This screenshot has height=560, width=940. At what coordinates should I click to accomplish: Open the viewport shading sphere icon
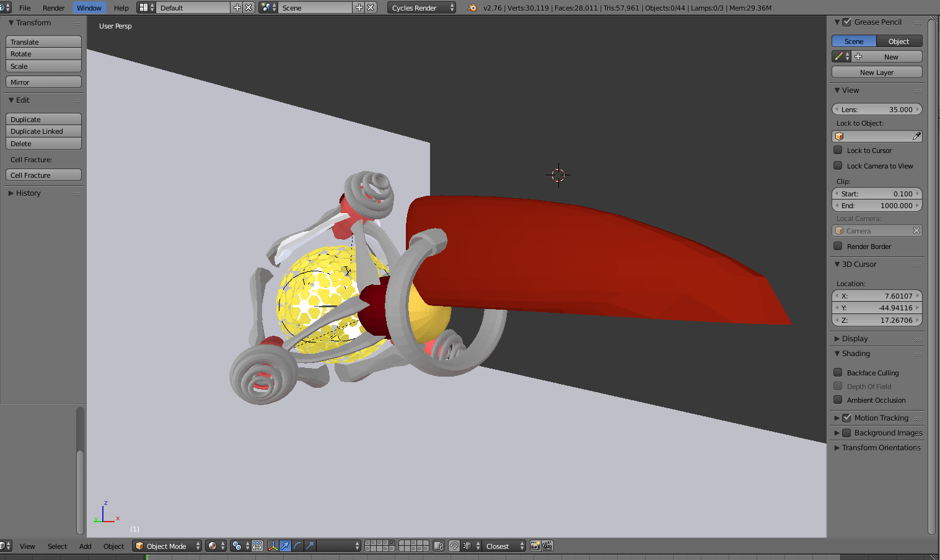[216, 546]
